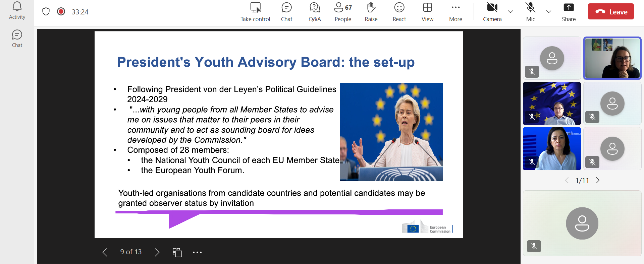Click "Composed of 28 members:" bullet

click(178, 150)
